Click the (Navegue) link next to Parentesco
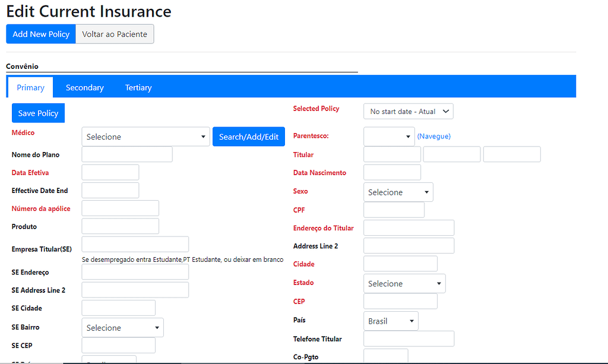The image size is (608, 364). 433,136
